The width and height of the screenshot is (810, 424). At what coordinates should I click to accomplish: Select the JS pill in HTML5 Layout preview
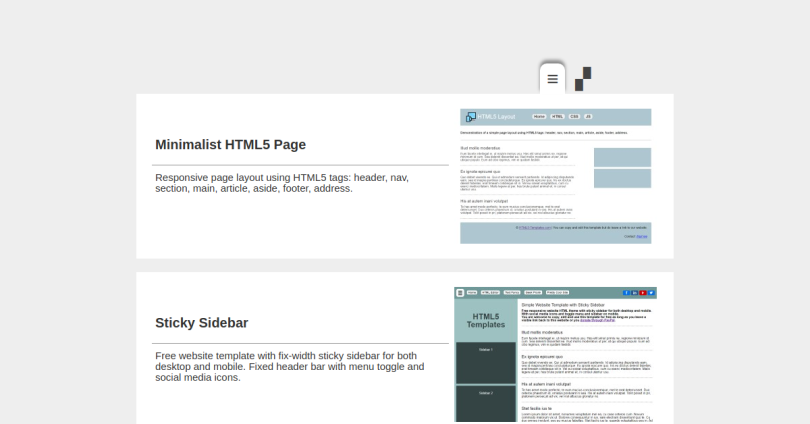click(x=588, y=117)
